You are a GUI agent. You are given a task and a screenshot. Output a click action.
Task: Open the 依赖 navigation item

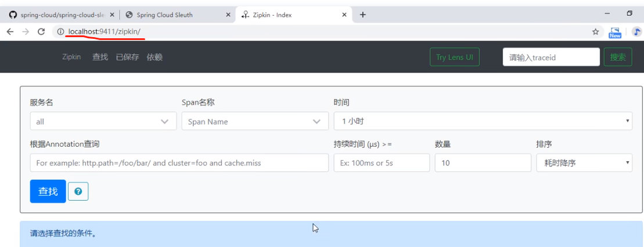(x=155, y=57)
